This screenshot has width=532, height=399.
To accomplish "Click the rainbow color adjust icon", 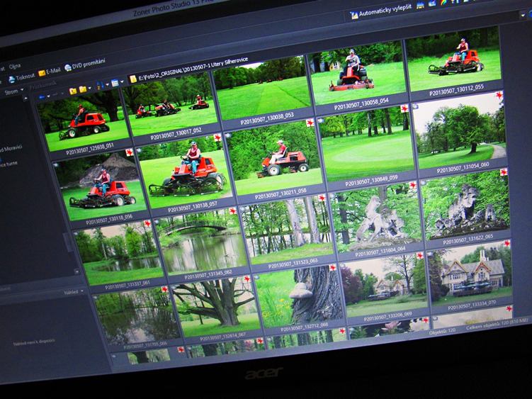I will tap(443, 2).
